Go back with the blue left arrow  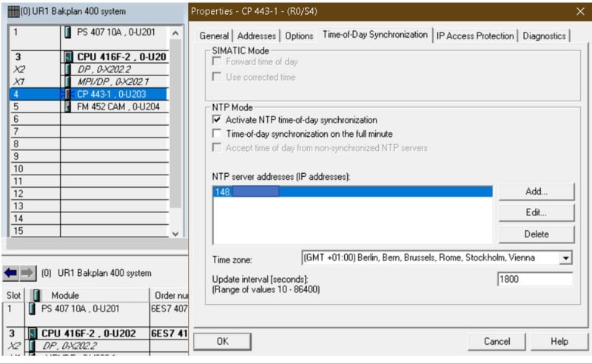[x=11, y=273]
